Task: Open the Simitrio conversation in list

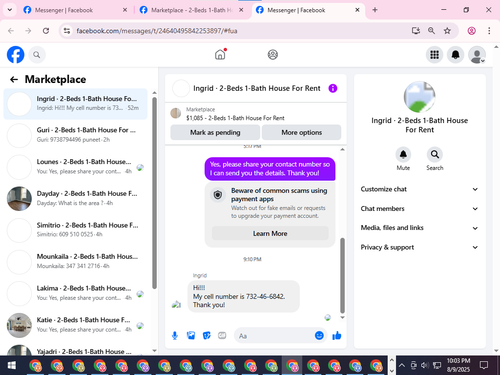Action: pyautogui.click(x=75, y=230)
